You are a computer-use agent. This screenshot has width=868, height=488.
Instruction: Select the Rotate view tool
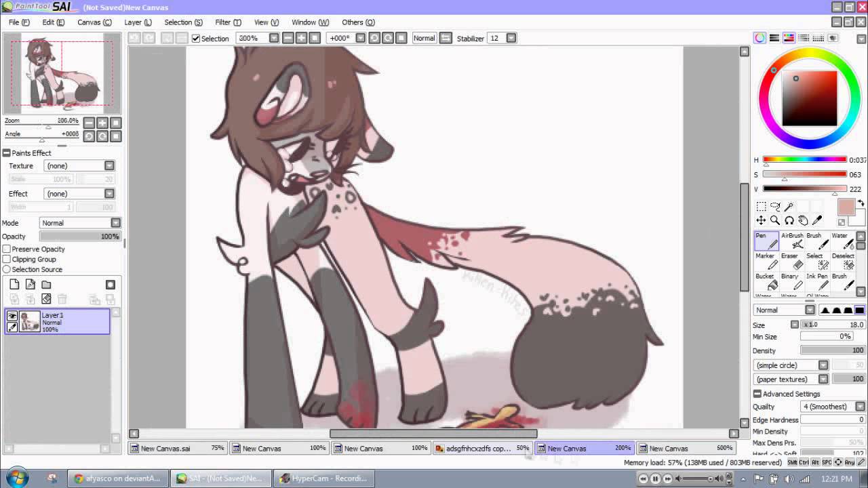tap(789, 220)
